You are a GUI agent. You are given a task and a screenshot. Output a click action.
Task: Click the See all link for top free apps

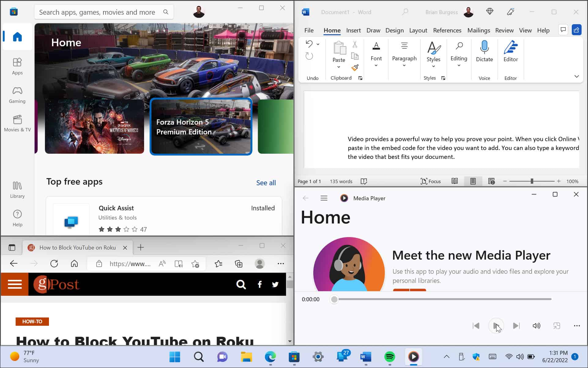pyautogui.click(x=266, y=183)
